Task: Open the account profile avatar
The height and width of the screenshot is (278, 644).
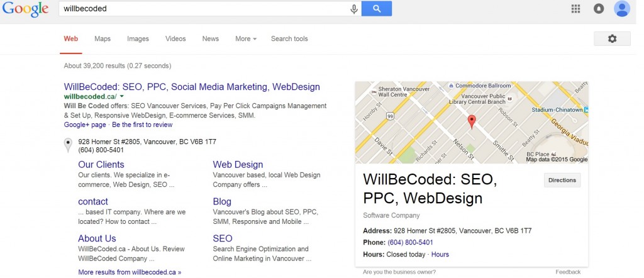Action: click(x=622, y=9)
